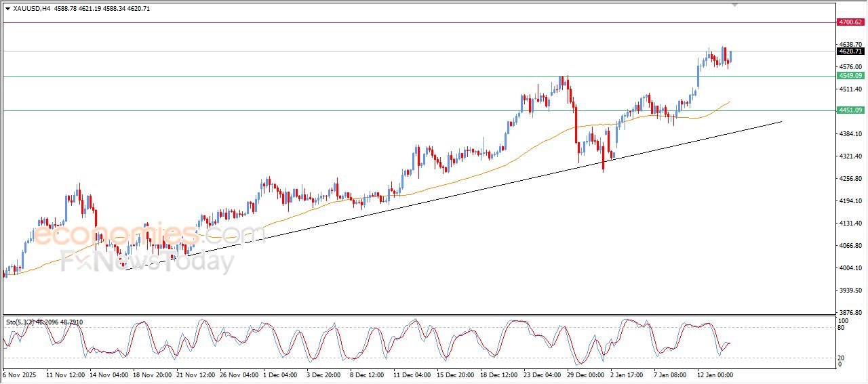
Task: Click the 4256.80 value on price axis
Action: tap(850, 179)
